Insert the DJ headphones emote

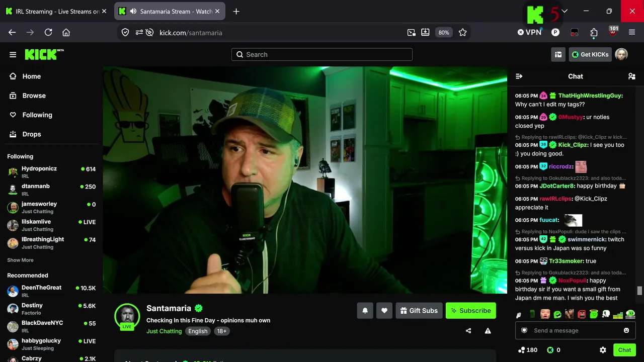(630, 315)
